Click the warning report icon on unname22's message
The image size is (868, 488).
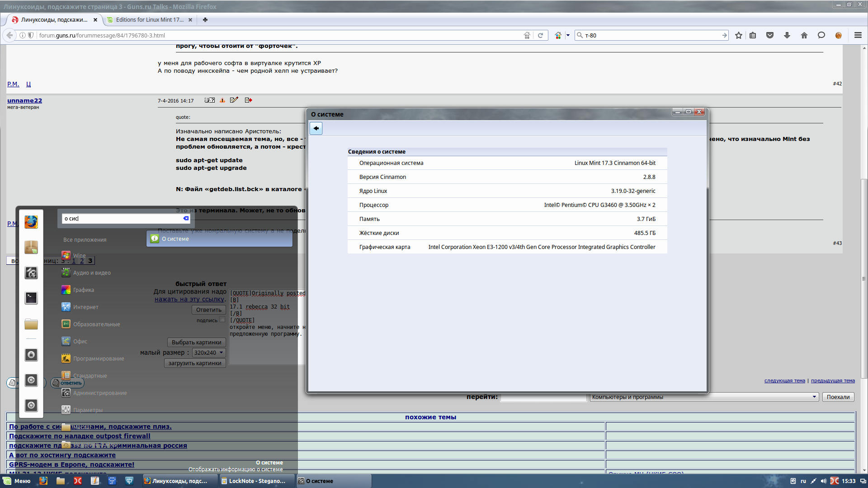pyautogui.click(x=222, y=100)
